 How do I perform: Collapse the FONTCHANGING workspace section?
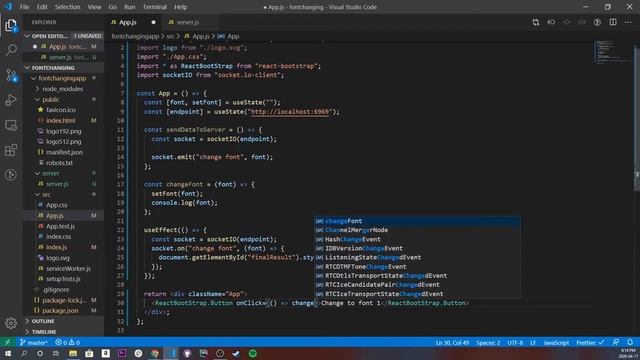(x=62, y=68)
